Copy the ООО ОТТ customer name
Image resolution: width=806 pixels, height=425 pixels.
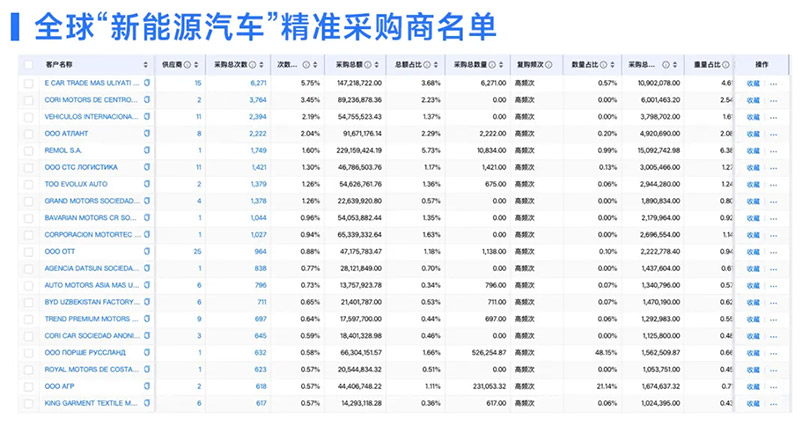148,251
